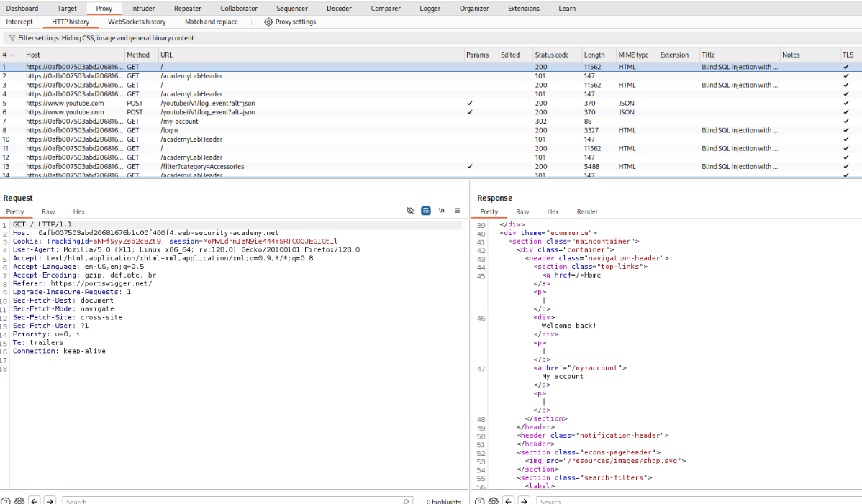Switch to the Repeater tab

point(187,8)
